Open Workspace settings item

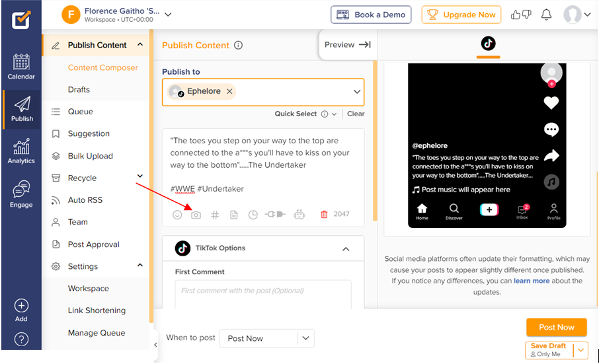88,289
